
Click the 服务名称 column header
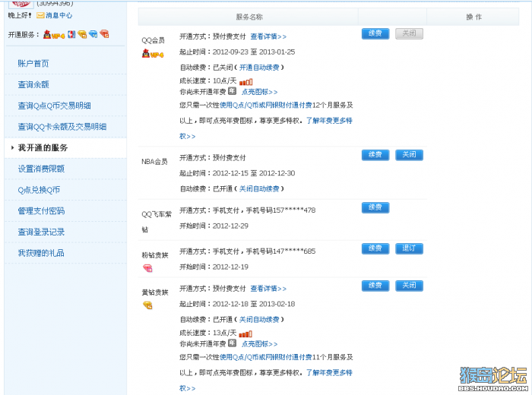249,17
